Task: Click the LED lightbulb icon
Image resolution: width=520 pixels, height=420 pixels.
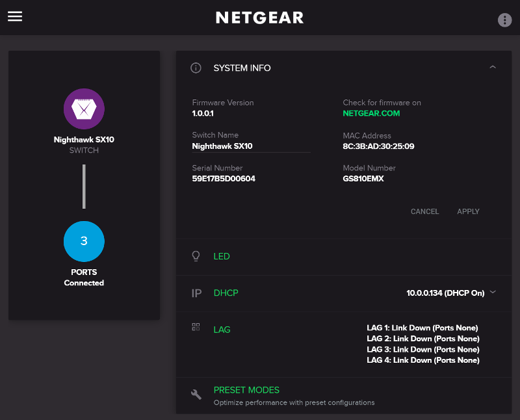Action: point(196,256)
